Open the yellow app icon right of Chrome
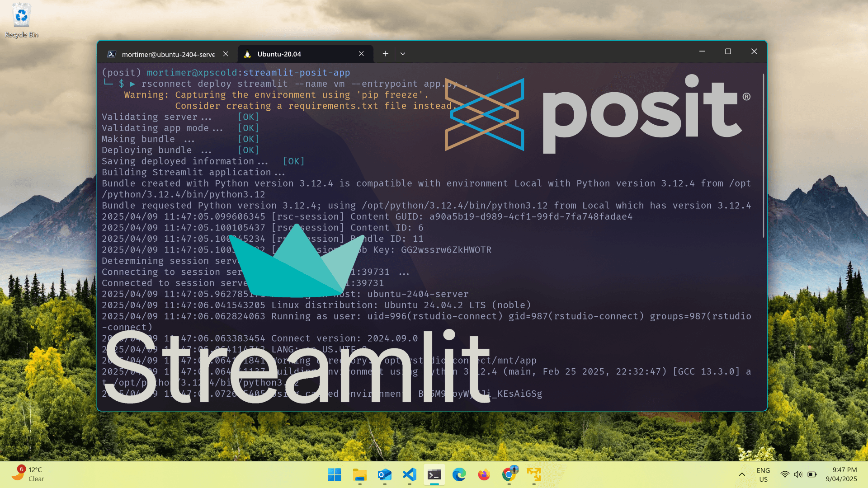868x488 pixels. tap(534, 475)
